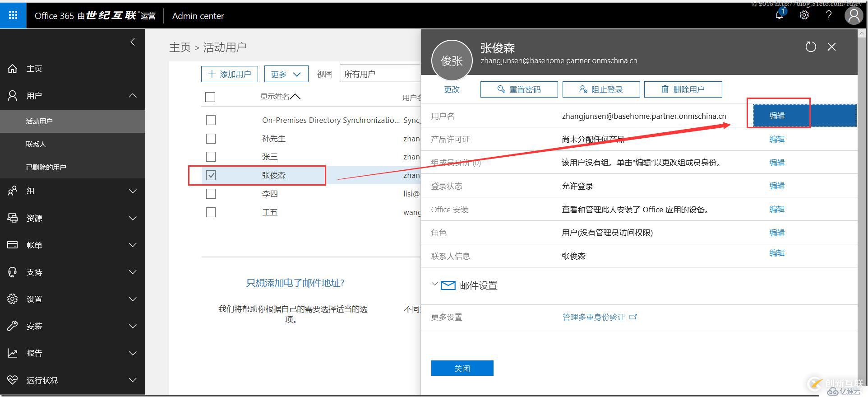The width and height of the screenshot is (868, 397).
Task: Open the settings gear in top bar
Action: click(x=804, y=15)
